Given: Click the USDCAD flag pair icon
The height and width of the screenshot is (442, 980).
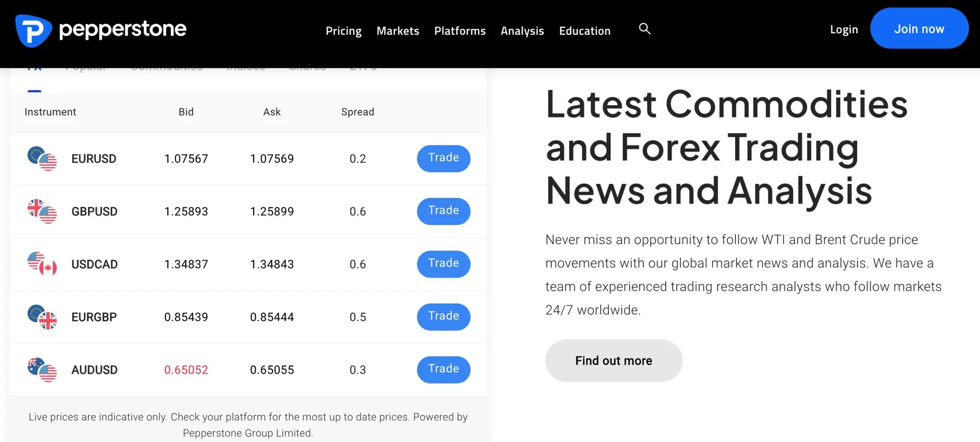Looking at the screenshot, I should click(x=42, y=264).
